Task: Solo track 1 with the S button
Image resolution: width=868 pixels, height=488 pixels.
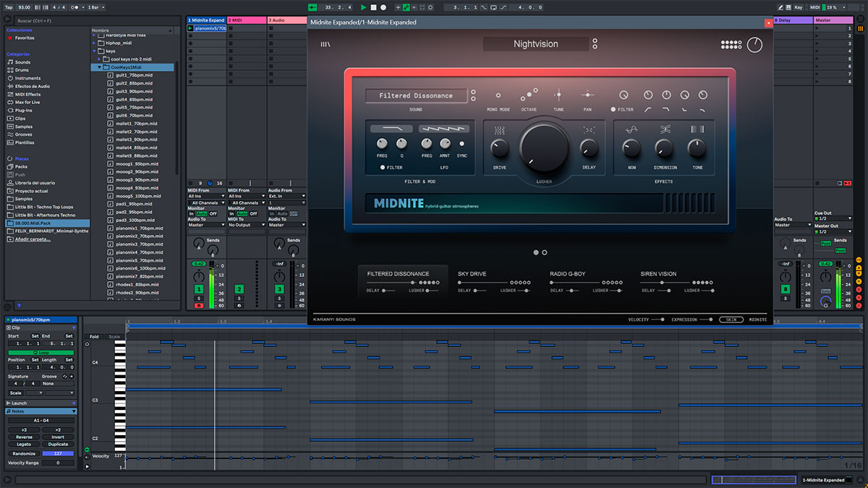Action: point(198,298)
